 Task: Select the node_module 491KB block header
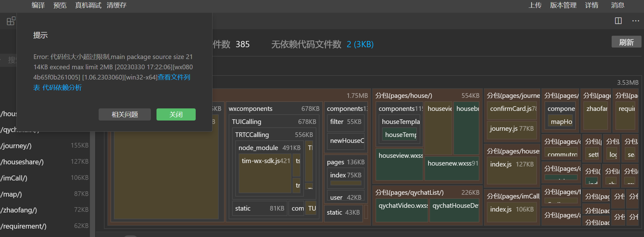[269, 148]
